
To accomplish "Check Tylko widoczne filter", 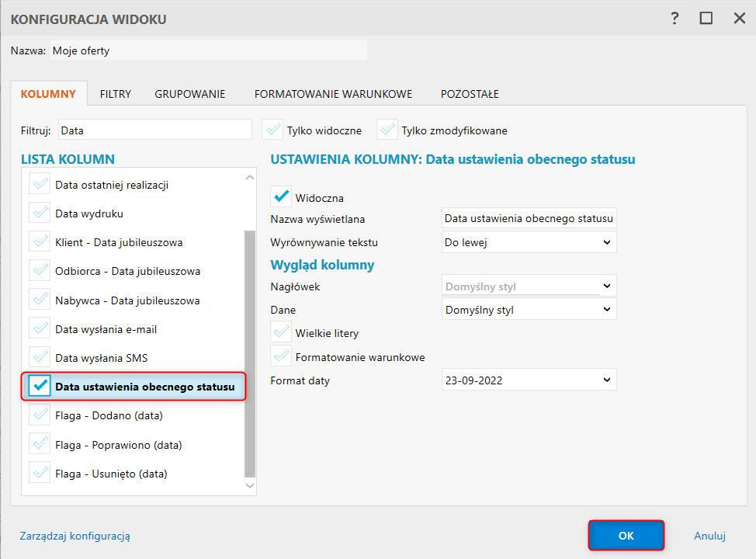I will [272, 130].
